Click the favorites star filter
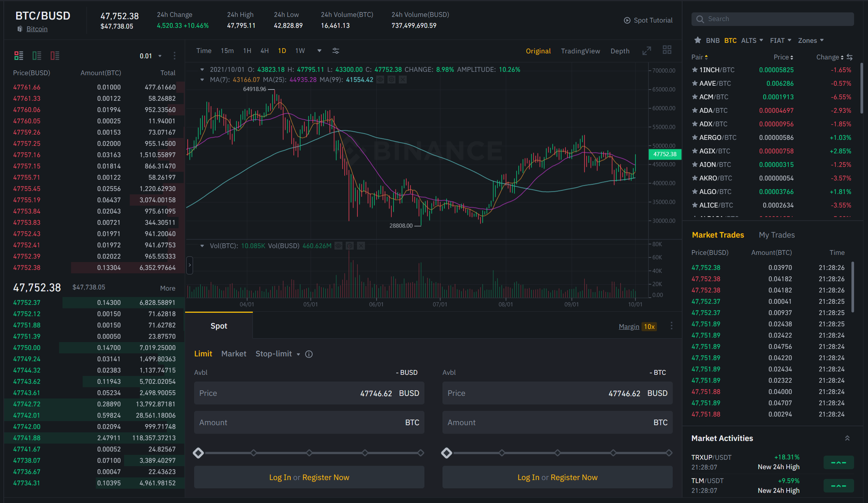868x503 pixels. pyautogui.click(x=698, y=40)
